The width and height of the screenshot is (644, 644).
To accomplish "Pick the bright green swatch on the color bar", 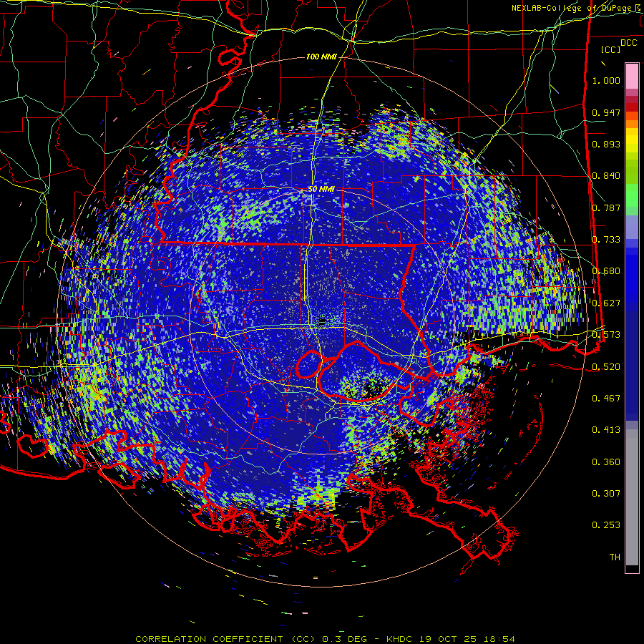I will 632,195.
